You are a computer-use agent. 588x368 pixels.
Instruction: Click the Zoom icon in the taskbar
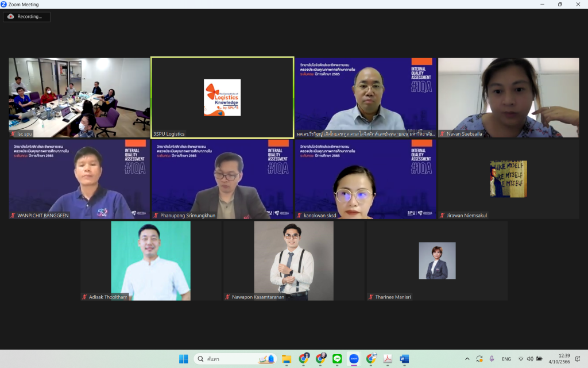(354, 359)
